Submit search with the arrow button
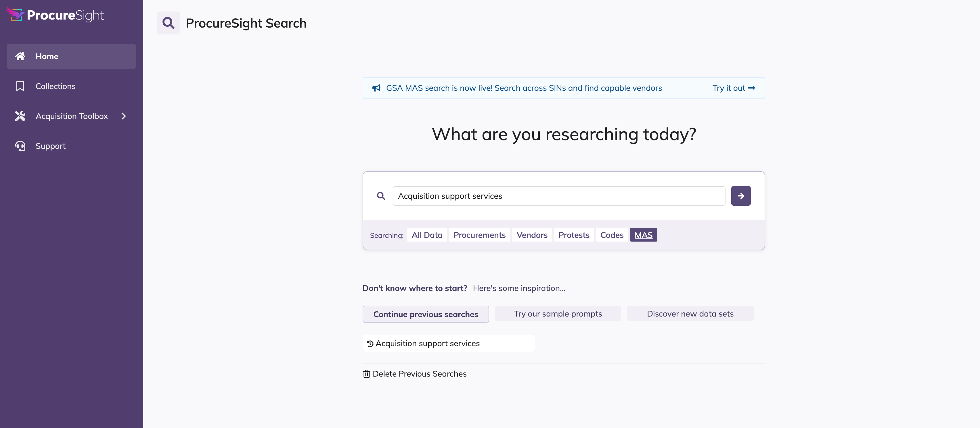This screenshot has width=980, height=428. click(x=741, y=196)
